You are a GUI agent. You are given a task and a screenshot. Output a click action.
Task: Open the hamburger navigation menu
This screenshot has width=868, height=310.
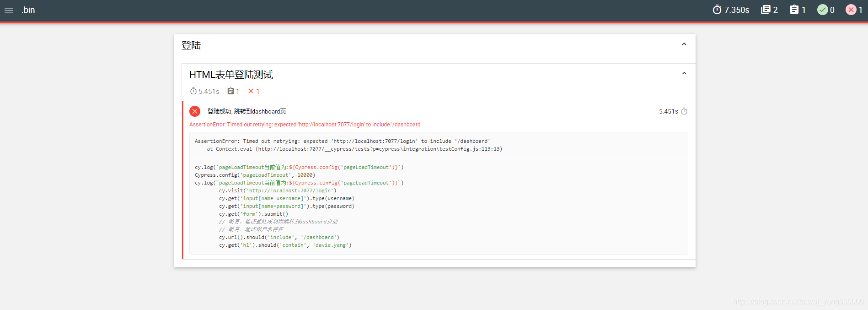tap(9, 10)
